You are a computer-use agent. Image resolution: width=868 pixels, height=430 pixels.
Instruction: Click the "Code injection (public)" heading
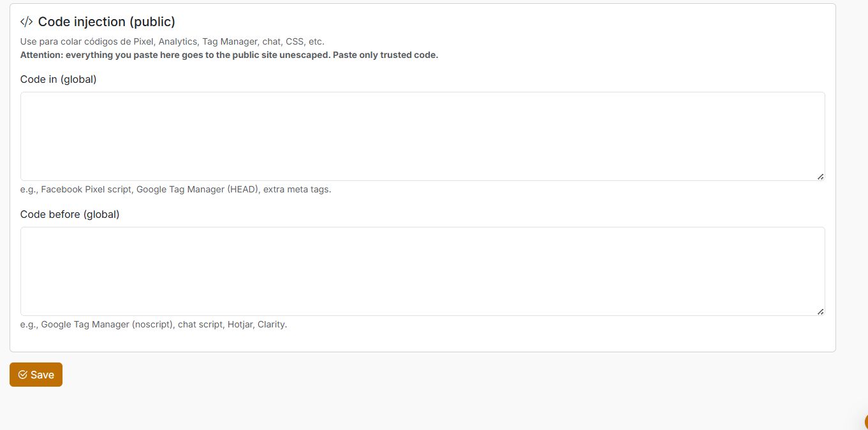coord(107,22)
